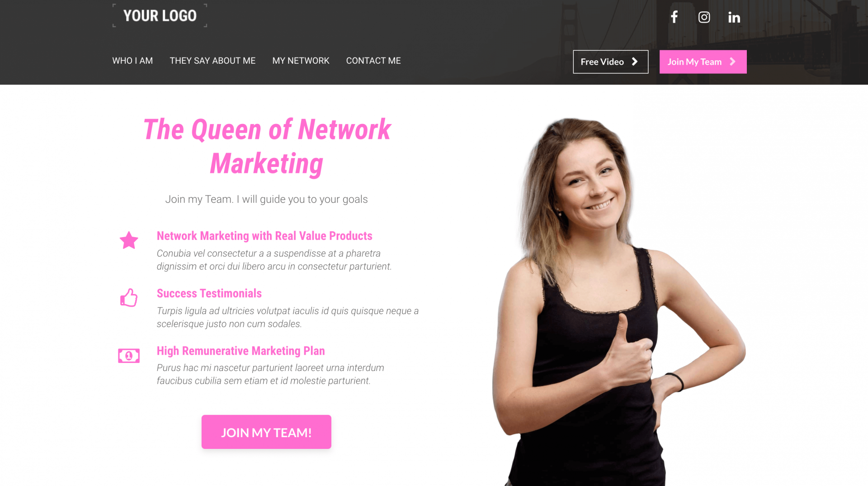Navigate to MY NETWORK
Image resolution: width=868 pixels, height=486 pixels.
pyautogui.click(x=301, y=61)
